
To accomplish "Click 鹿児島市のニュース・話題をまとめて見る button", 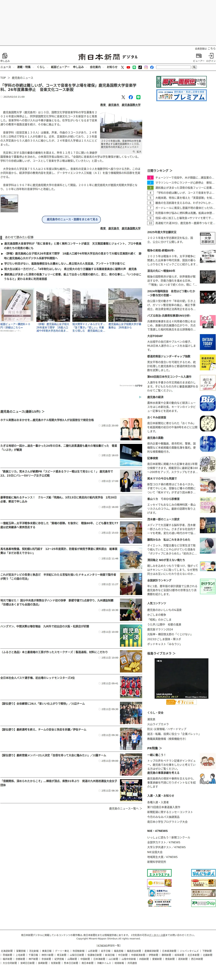I will pos(71,219).
